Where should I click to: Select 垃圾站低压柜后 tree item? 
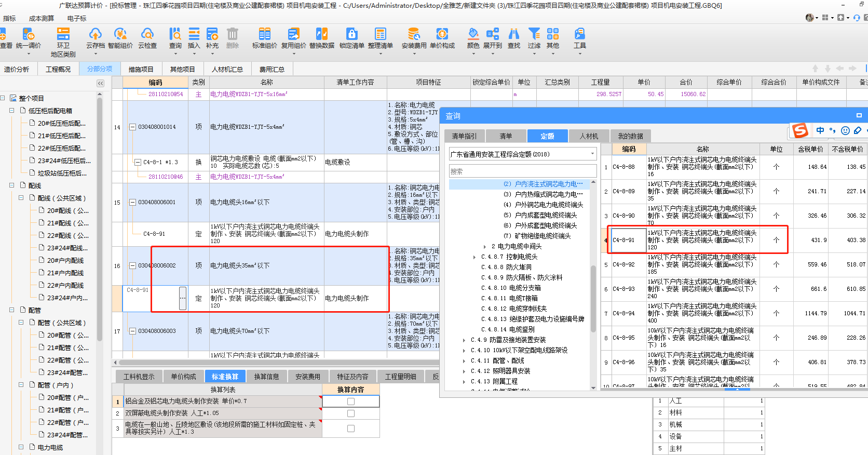(62, 173)
